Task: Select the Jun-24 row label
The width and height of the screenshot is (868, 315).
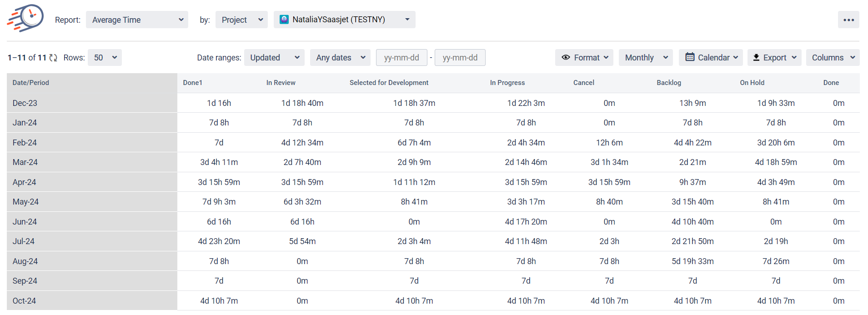Action: click(25, 222)
